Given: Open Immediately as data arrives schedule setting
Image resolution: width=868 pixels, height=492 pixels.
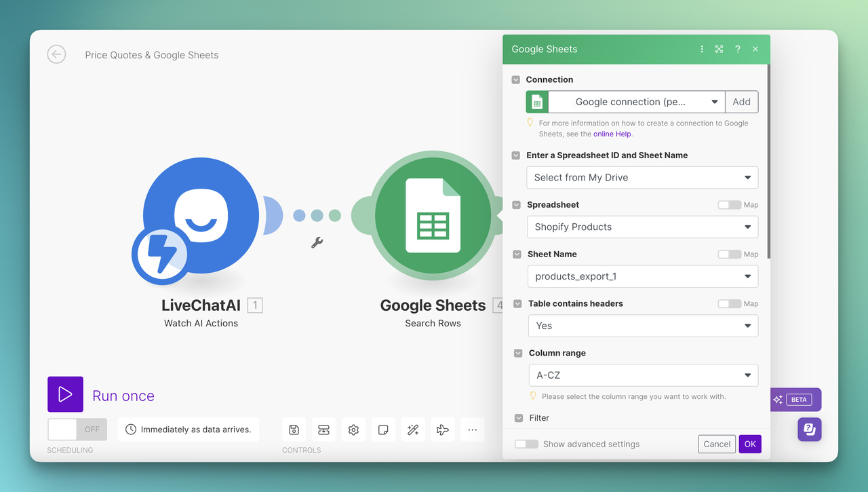Looking at the screenshot, I should pos(189,430).
